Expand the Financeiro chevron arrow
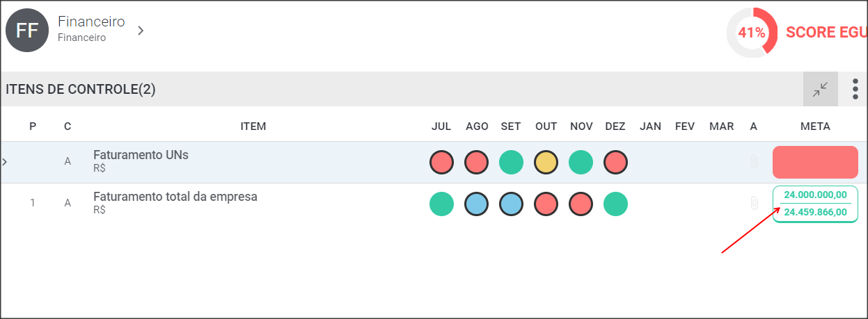This screenshot has height=319, width=868. pos(141,31)
